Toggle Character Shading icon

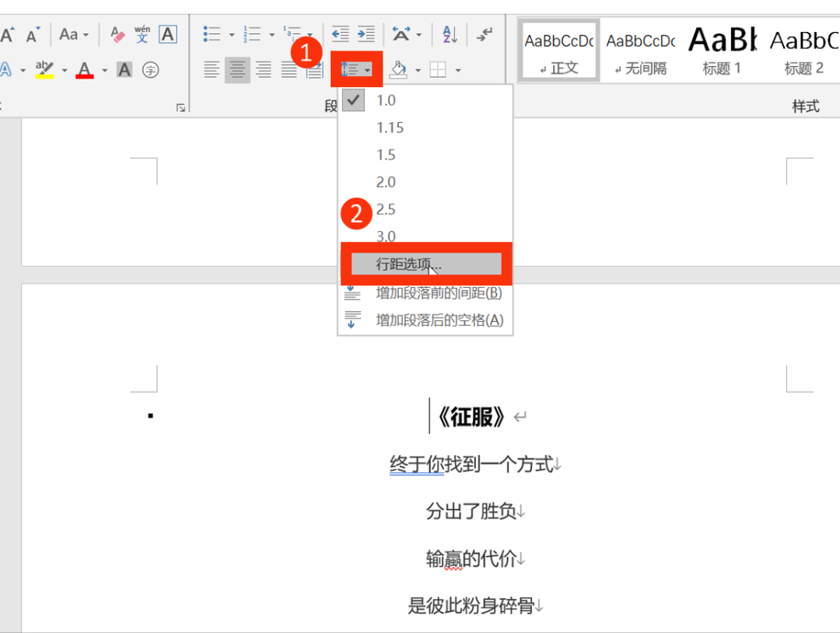click(x=124, y=70)
